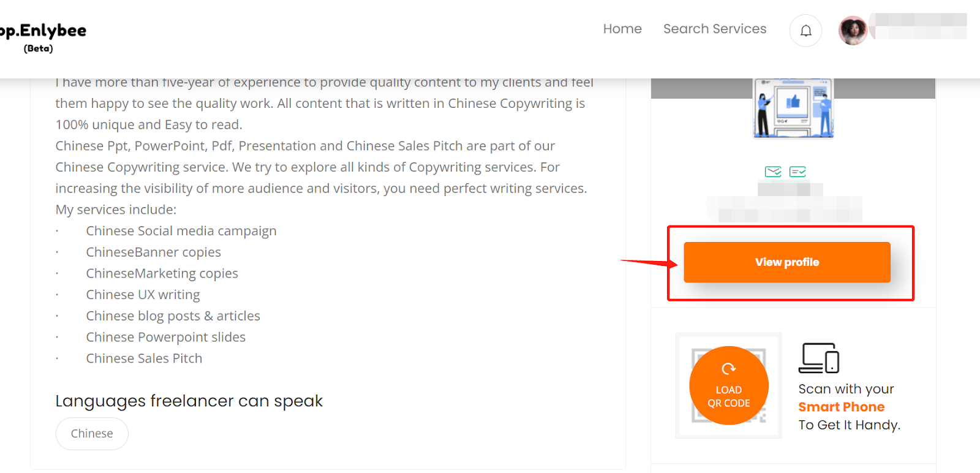The height and width of the screenshot is (473, 980).
Task: Click the laptop and phone devices icon
Action: [819, 358]
